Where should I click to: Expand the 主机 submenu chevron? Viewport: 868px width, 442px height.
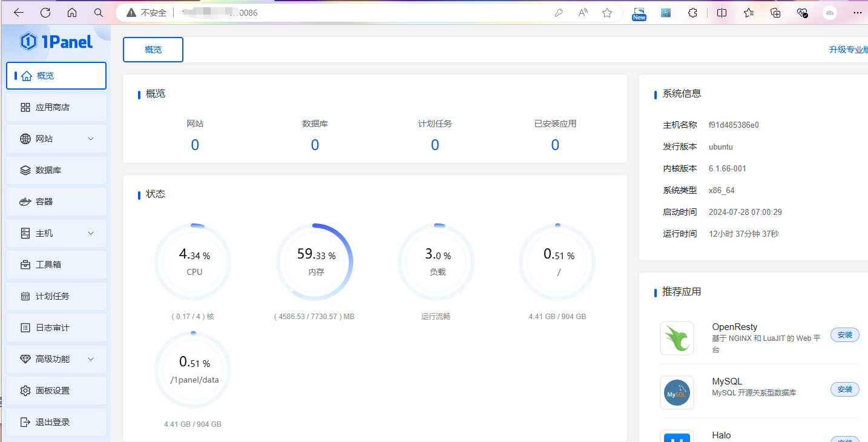[x=91, y=233]
